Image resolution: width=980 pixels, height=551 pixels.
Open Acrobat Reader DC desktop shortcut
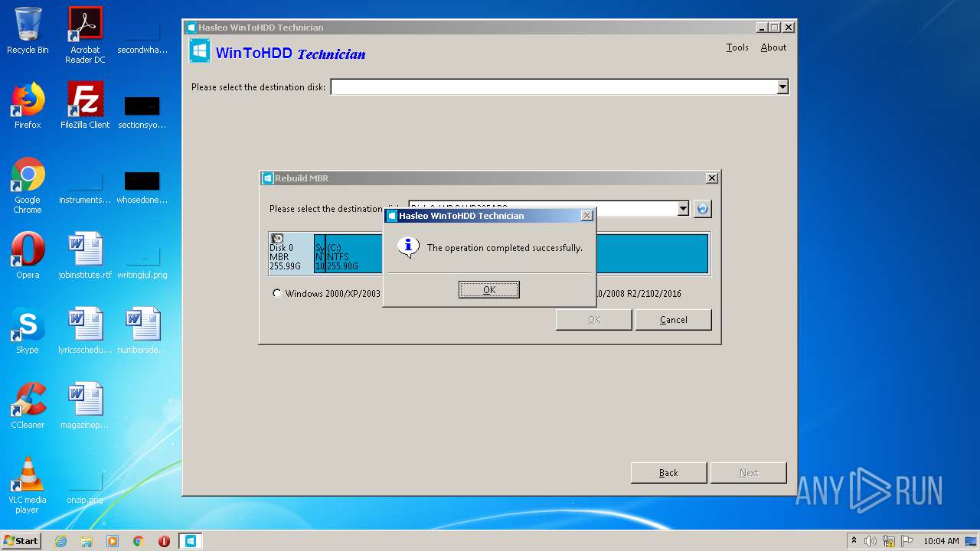[x=85, y=35]
